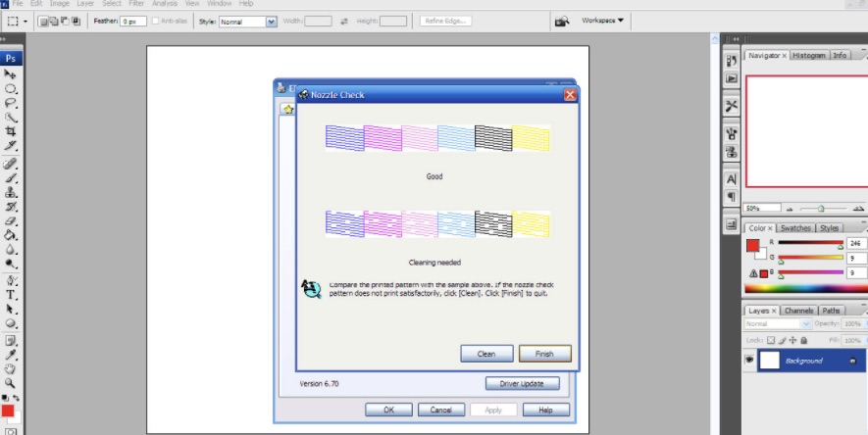
Task: Click Cancel in printer properties window
Action: (x=441, y=410)
